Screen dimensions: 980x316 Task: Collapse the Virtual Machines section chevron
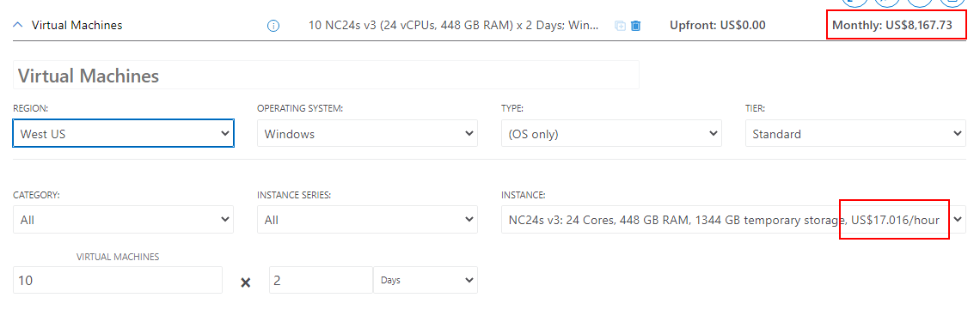coord(18,26)
